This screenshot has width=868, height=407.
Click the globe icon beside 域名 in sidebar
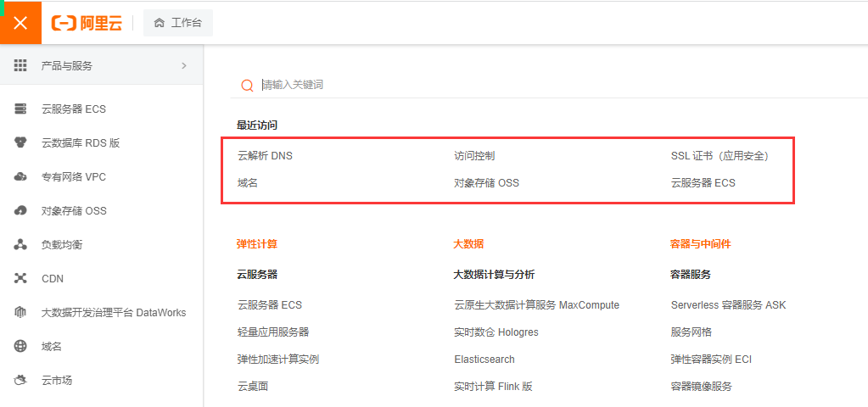click(x=20, y=347)
